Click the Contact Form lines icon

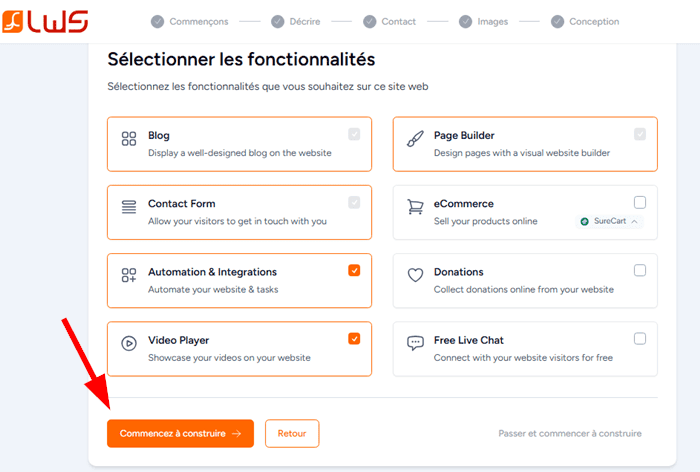click(129, 208)
